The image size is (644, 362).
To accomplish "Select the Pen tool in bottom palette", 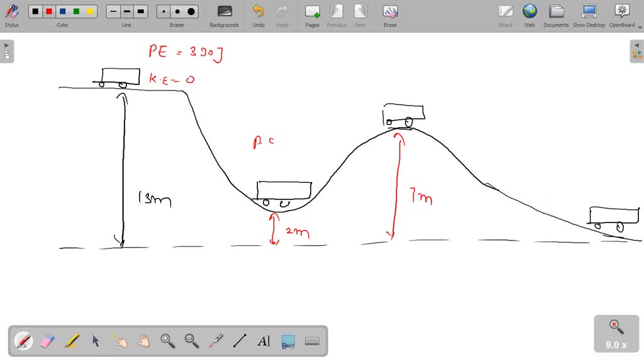I will [24, 341].
